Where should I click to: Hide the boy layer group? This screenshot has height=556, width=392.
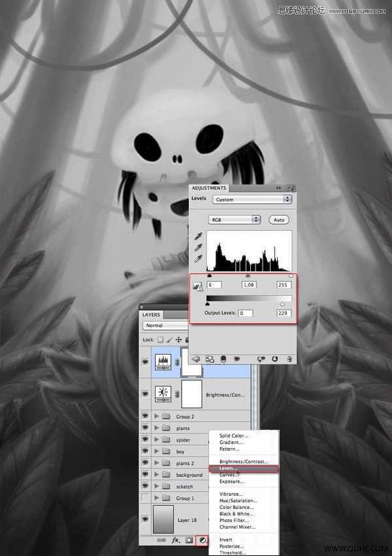pos(145,451)
